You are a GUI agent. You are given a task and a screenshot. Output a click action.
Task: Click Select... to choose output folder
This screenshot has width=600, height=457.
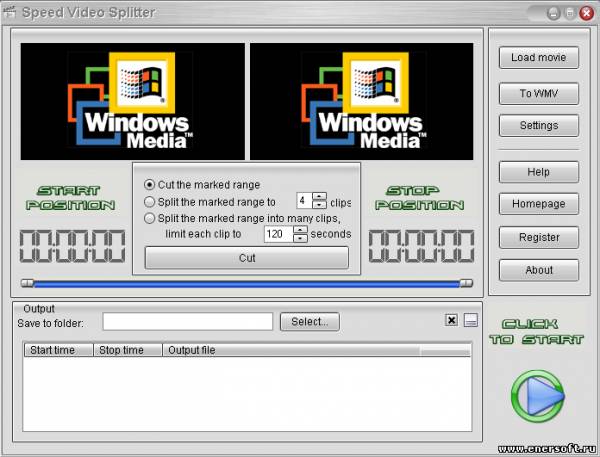tap(310, 322)
